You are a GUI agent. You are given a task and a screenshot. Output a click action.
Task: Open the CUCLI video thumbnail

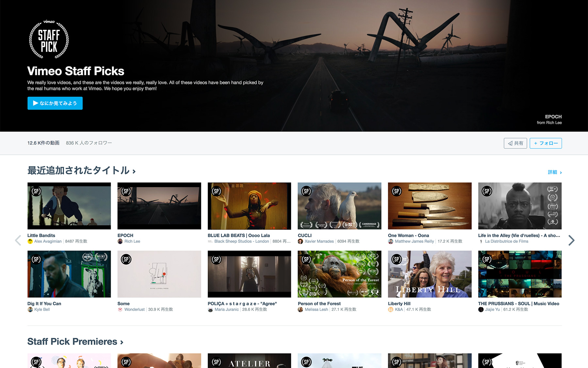[x=339, y=206]
